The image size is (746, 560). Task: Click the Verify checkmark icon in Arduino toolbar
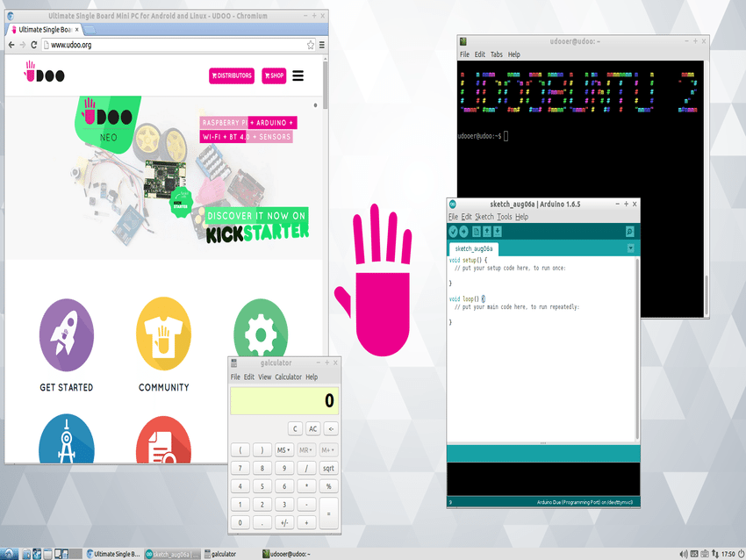pos(453,231)
